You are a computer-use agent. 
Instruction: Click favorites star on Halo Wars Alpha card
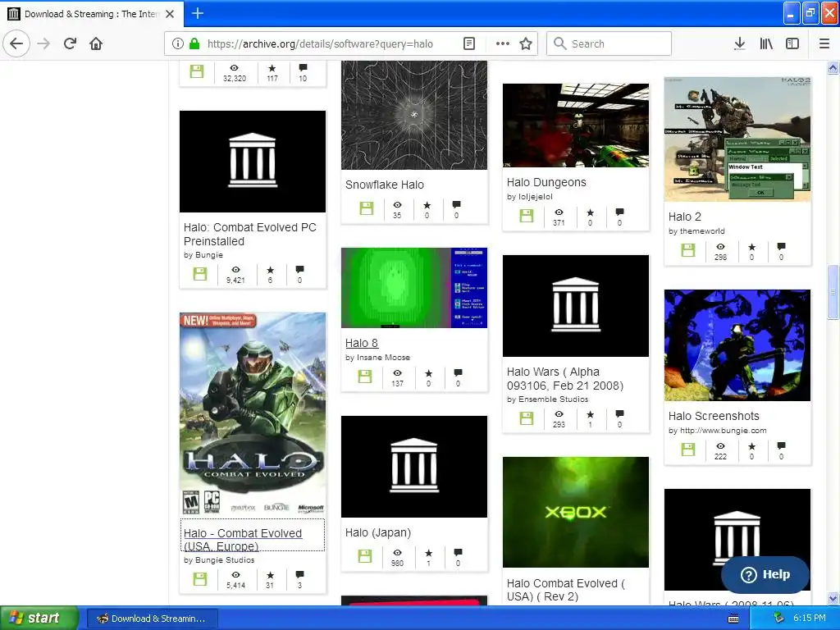(591, 414)
